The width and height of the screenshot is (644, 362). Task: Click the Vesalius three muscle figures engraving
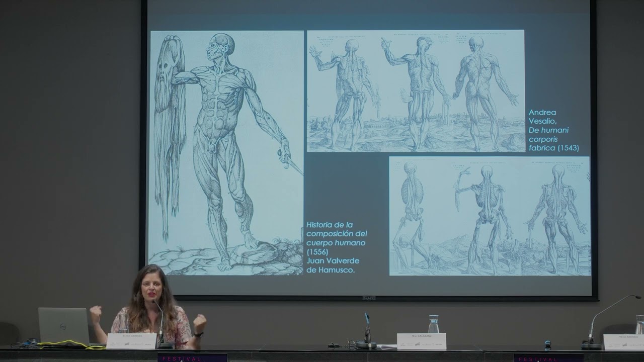pyautogui.click(x=416, y=91)
